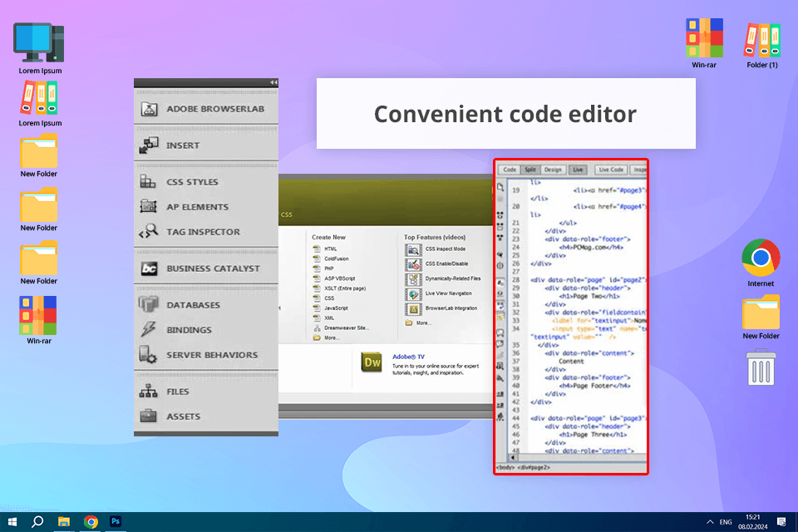This screenshot has height=532, width=798.
Task: Open the Adobe TV link
Action: click(408, 357)
